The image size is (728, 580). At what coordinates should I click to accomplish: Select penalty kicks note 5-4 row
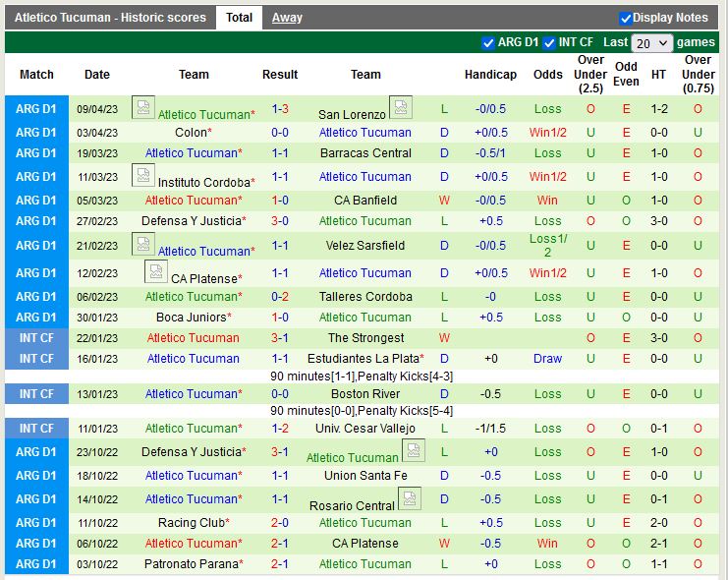[x=362, y=411]
